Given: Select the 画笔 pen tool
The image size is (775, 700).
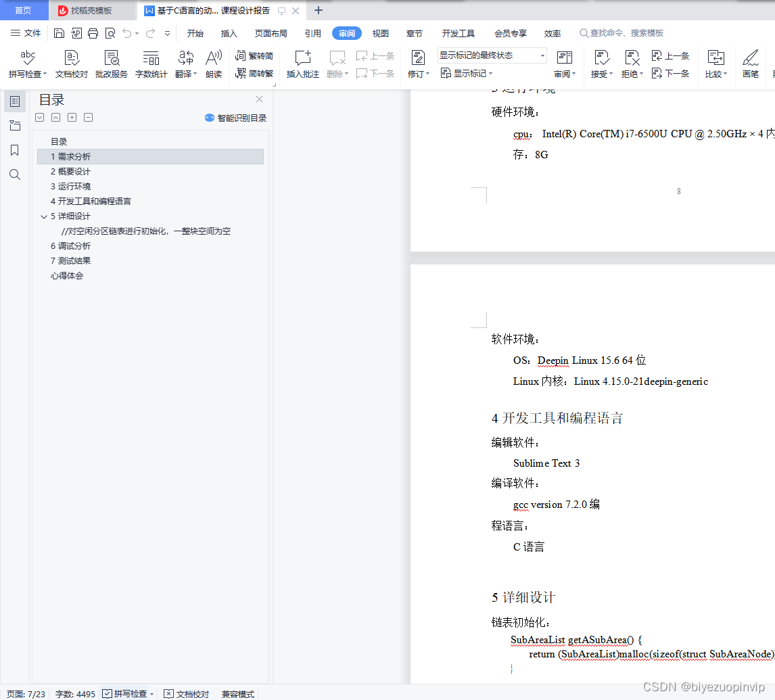Looking at the screenshot, I should coord(750,64).
